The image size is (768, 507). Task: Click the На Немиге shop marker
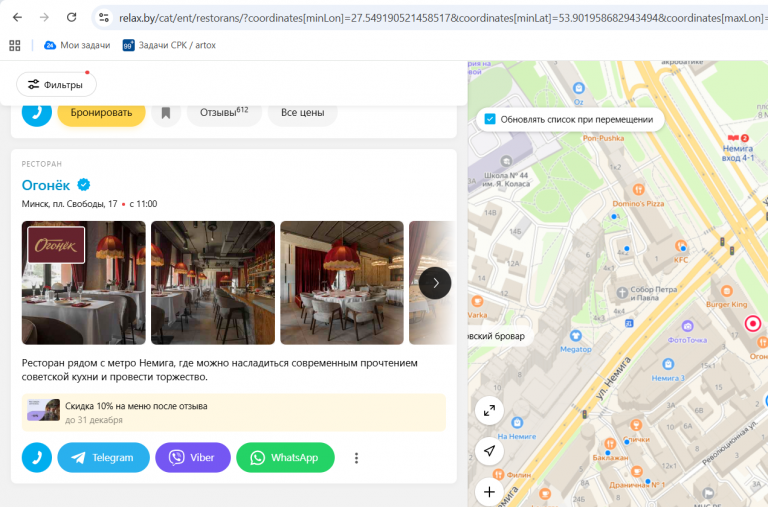click(517, 422)
